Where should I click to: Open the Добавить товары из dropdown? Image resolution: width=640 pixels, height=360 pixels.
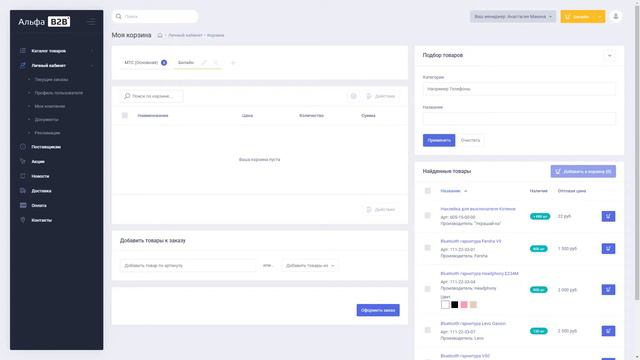pyautogui.click(x=310, y=265)
